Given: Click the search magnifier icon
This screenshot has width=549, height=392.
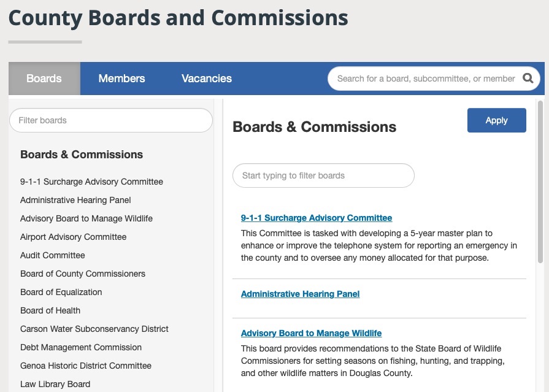Looking at the screenshot, I should [x=528, y=79].
